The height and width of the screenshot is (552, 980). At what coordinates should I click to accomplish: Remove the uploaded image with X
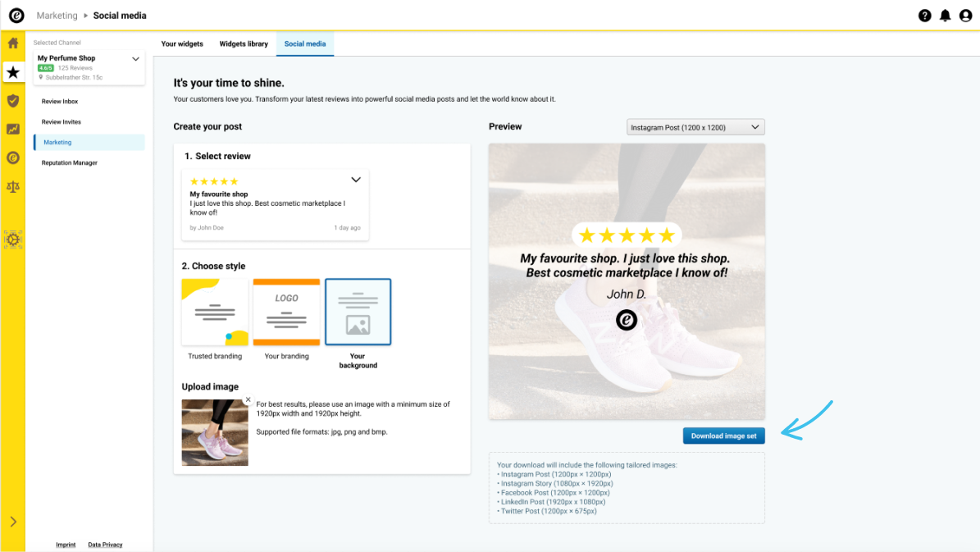pos(248,399)
